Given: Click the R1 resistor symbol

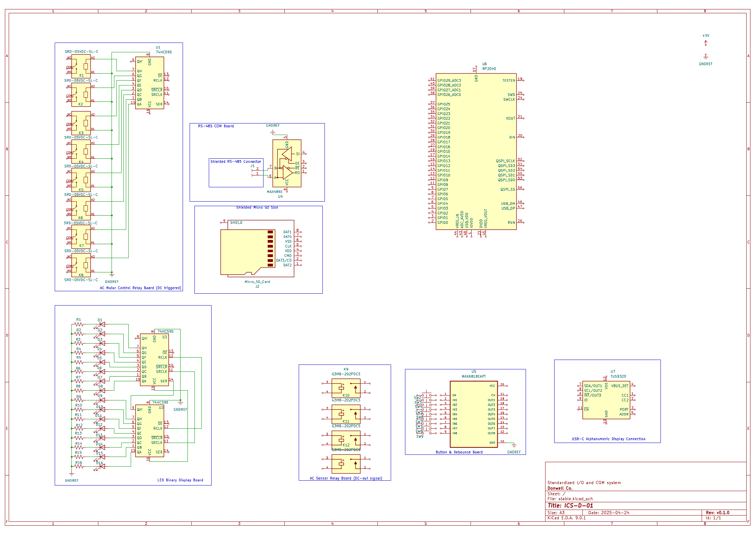Looking at the screenshot, I should 79,324.
